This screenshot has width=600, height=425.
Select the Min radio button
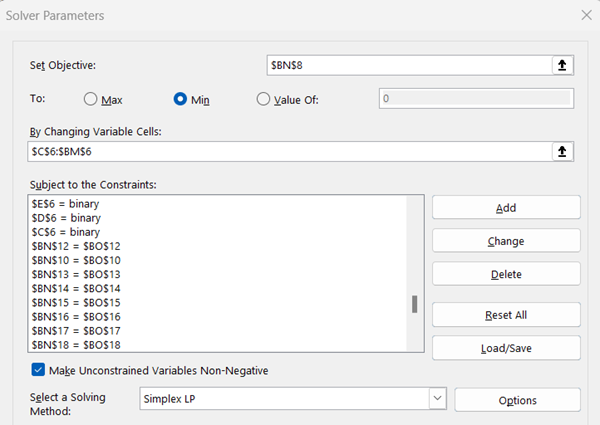(x=181, y=99)
